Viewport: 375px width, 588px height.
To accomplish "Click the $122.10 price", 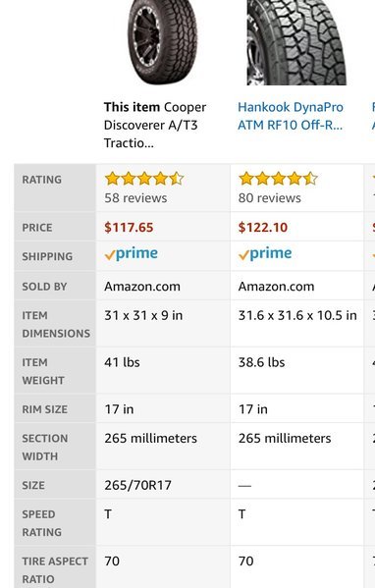I will (263, 228).
